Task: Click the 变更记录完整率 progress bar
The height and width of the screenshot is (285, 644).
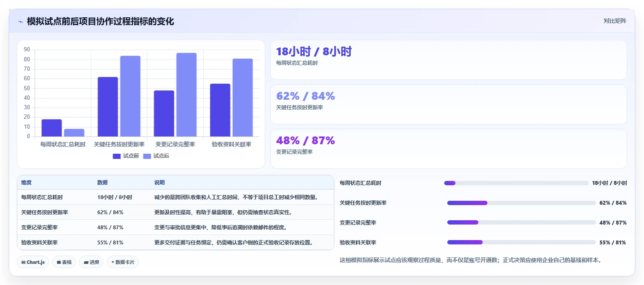Action: [x=522, y=223]
